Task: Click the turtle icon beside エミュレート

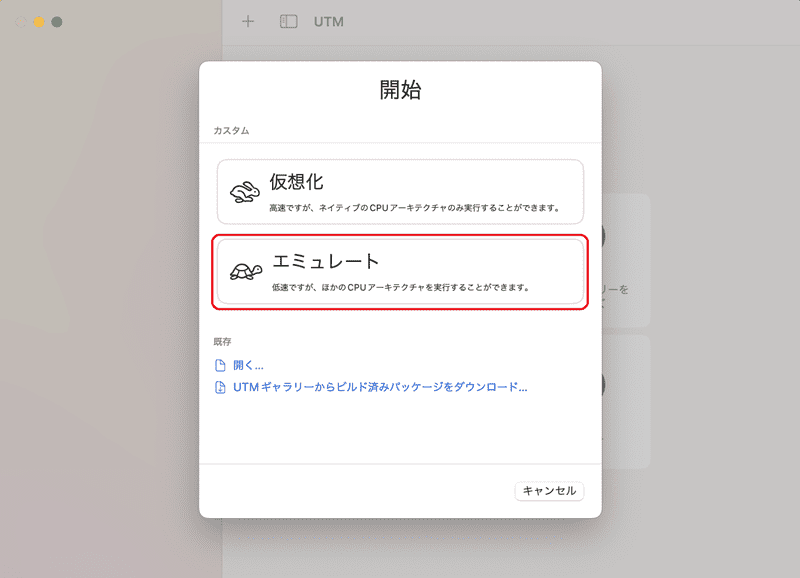Action: 246,271
